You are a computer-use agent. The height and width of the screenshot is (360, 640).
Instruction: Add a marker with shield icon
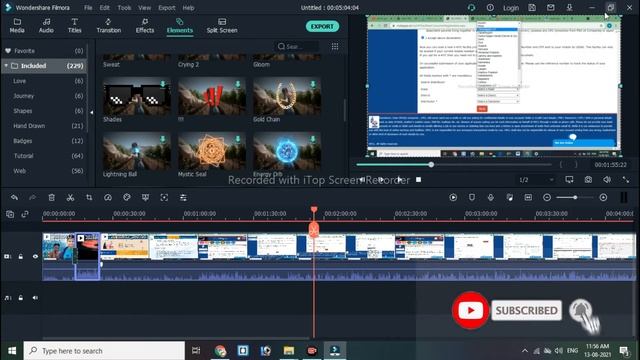click(x=472, y=198)
